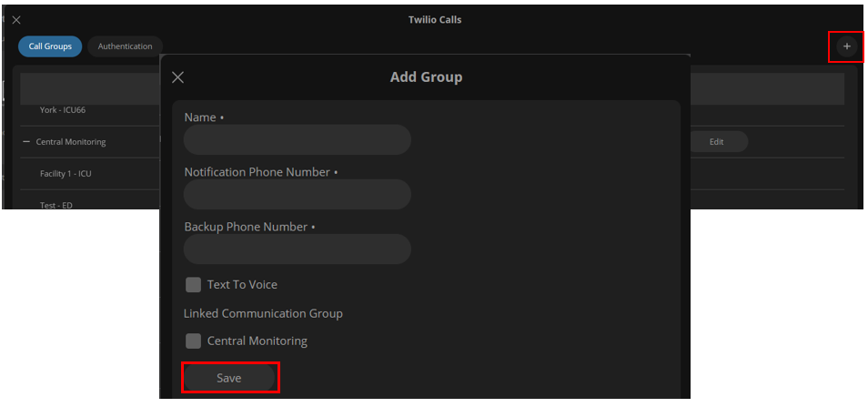Click the Add Group dialog title
868x407 pixels.
coord(426,77)
